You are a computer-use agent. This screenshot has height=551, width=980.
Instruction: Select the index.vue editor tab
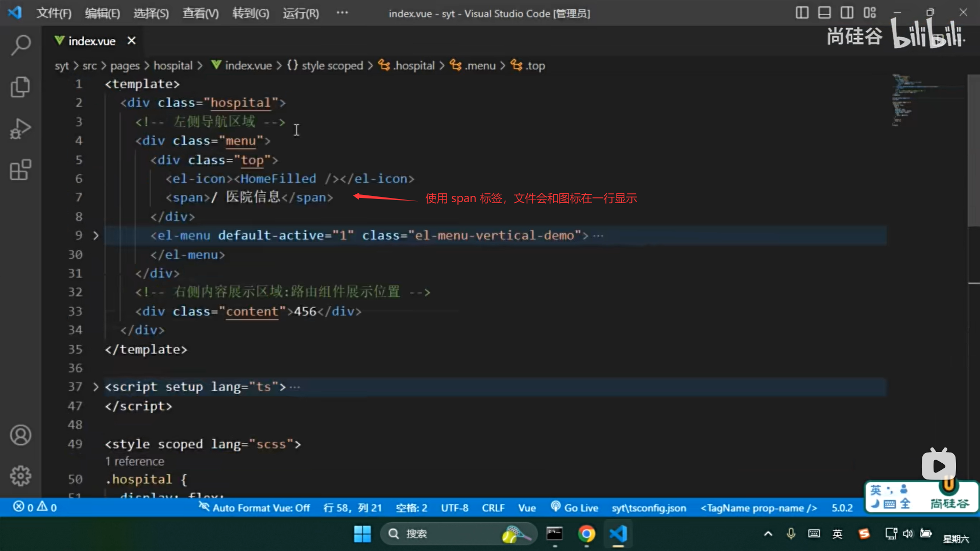[x=92, y=41]
